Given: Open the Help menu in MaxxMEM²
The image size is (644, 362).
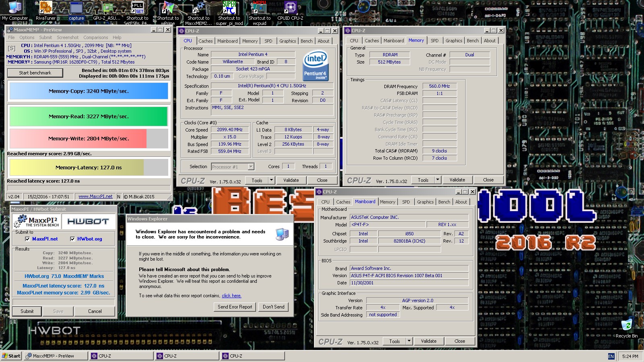Looking at the screenshot, I should tap(117, 37).
